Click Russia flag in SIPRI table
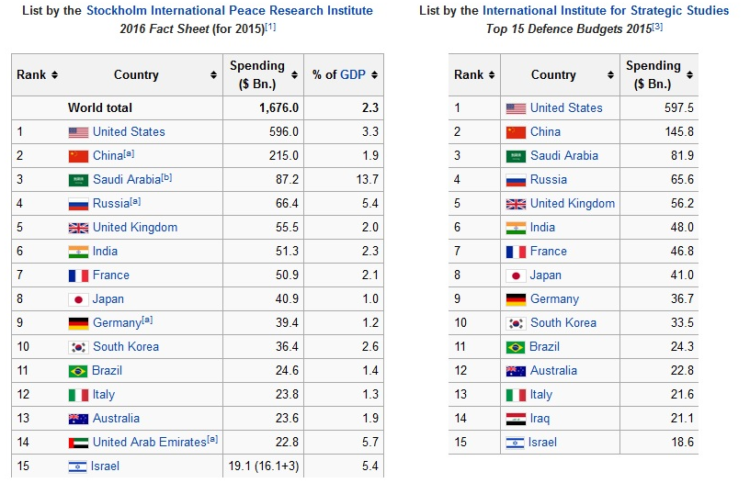750x483 pixels. 78,204
